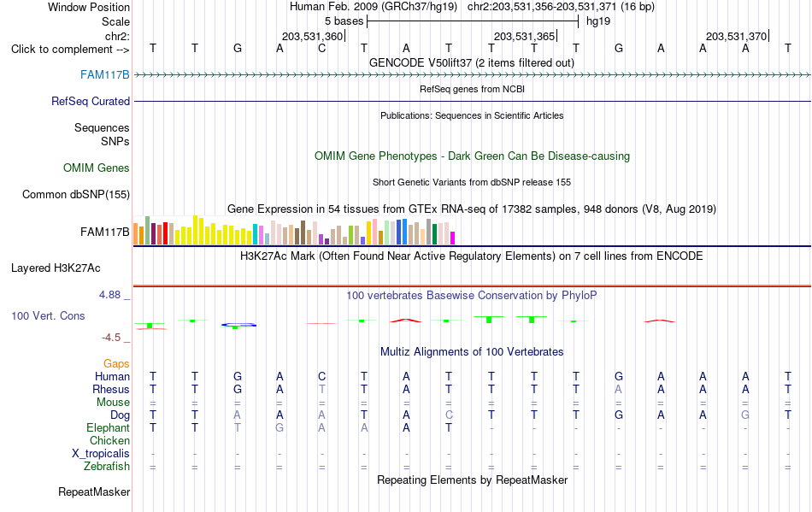Viewport: 812px width, 512px height.
Task: Click the 100 Vert. Cons track label
Action: pos(48,315)
